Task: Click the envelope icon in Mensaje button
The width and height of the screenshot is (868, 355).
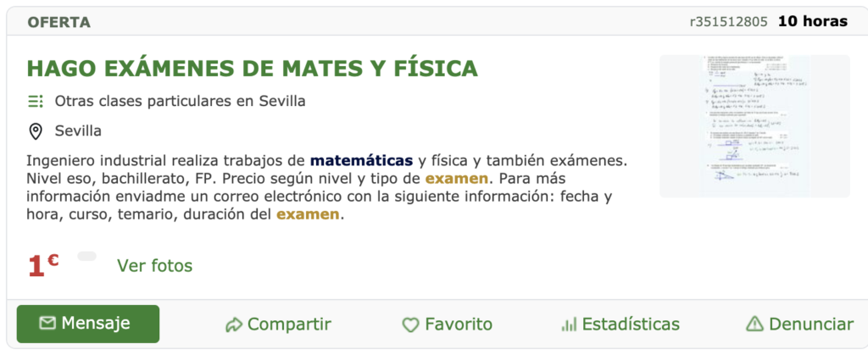Action: tap(47, 324)
